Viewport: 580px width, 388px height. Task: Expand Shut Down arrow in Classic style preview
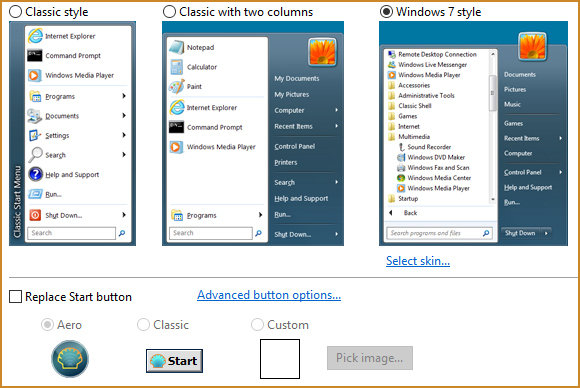coord(124,215)
